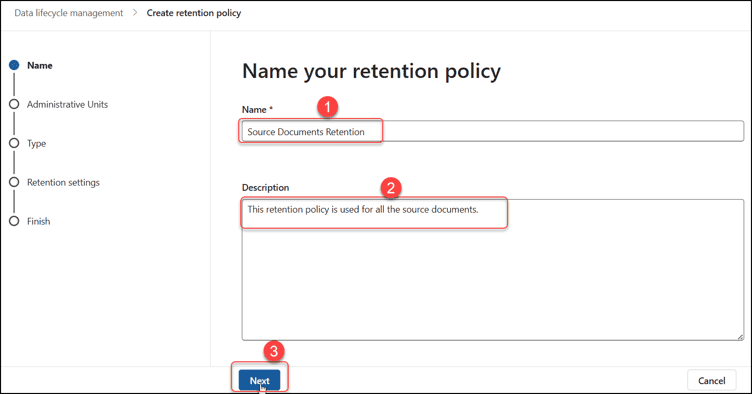Open Data lifecycle management breadcrumb link
Viewport: 752px width, 394px height.
point(69,13)
